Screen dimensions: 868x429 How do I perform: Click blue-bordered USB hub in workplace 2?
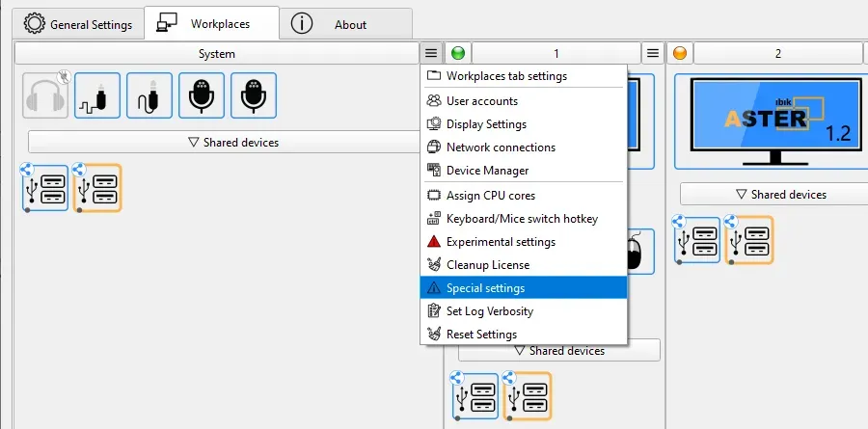(697, 240)
